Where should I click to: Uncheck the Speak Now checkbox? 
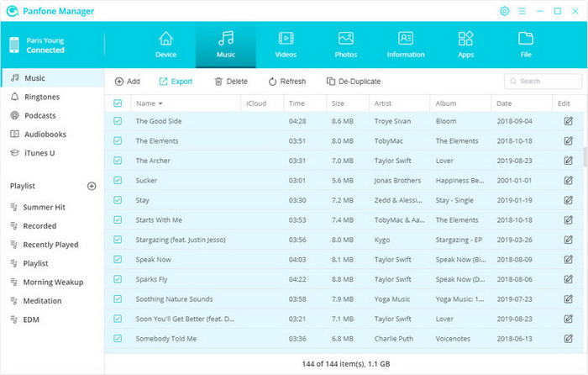pyautogui.click(x=118, y=259)
